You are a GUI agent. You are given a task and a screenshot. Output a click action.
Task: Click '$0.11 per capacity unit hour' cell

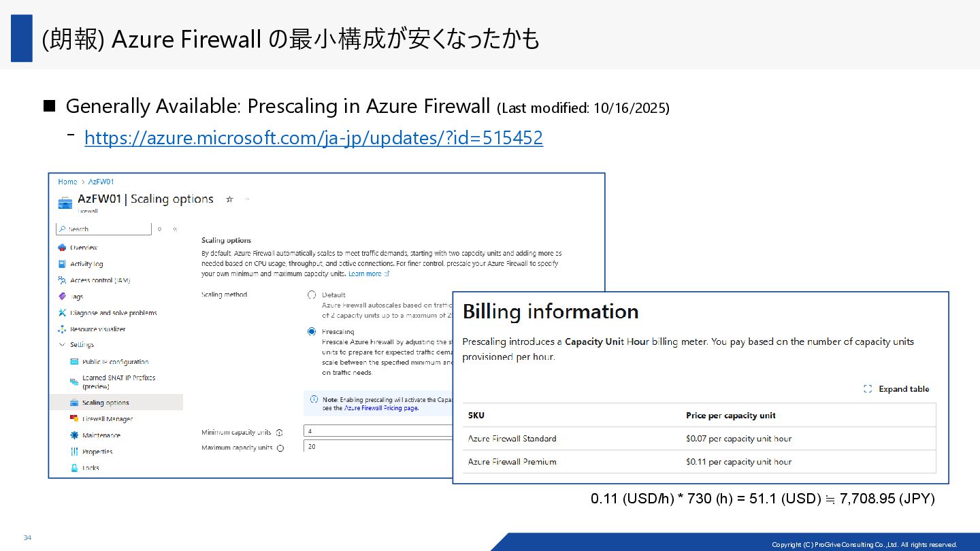pos(739,462)
